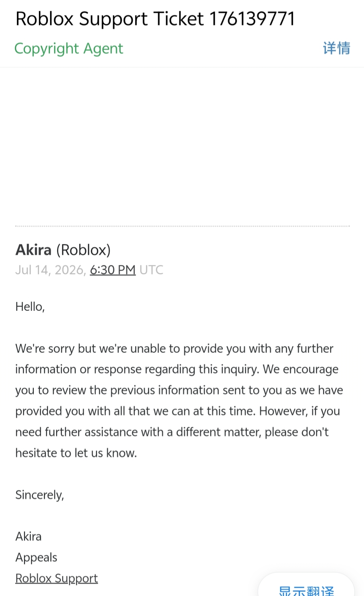Tap ticket number 176139771 in the subject
Screen dimensions: 364x596
click(252, 19)
